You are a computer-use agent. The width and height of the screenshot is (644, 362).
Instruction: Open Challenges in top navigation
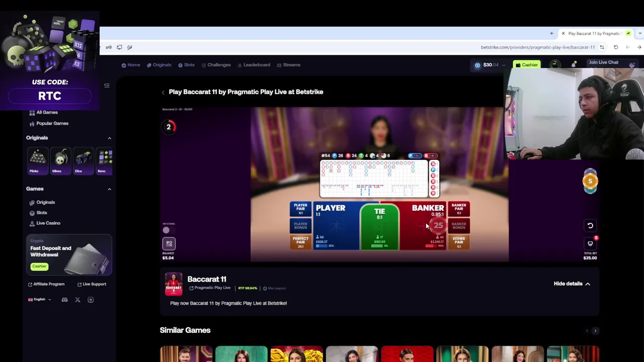pyautogui.click(x=216, y=65)
